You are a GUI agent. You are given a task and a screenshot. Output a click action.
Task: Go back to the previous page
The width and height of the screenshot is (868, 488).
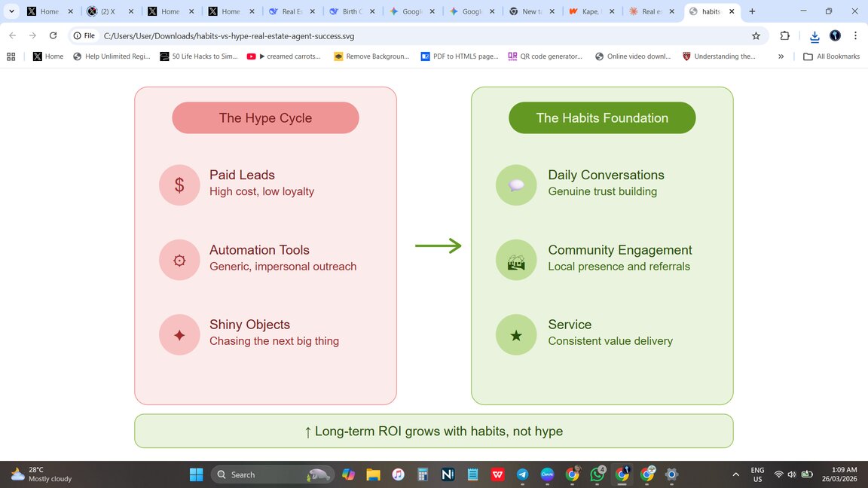coord(12,35)
